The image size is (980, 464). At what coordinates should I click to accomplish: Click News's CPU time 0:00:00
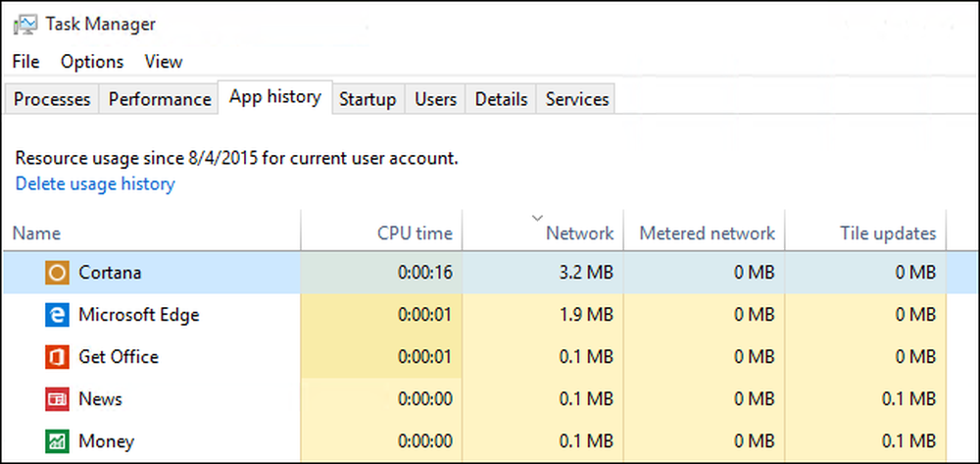tap(425, 399)
